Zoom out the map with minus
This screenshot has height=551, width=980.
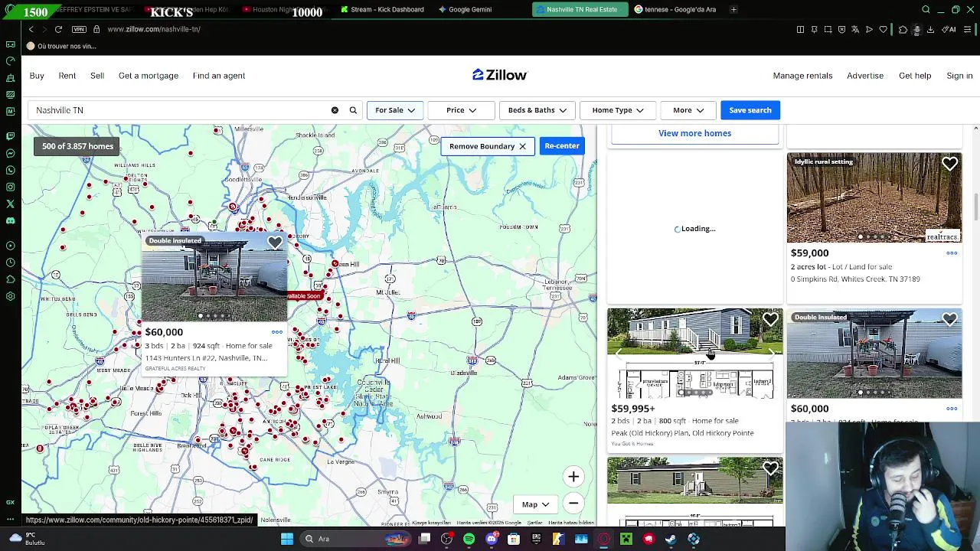click(x=573, y=504)
